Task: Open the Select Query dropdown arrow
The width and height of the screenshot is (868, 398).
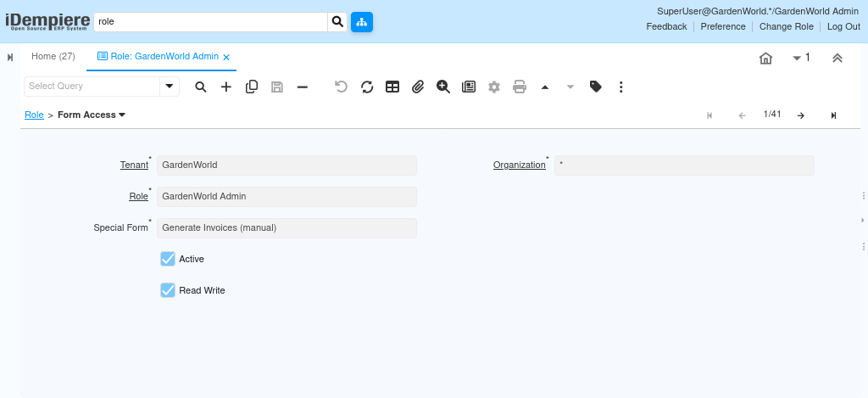Action: [x=170, y=87]
